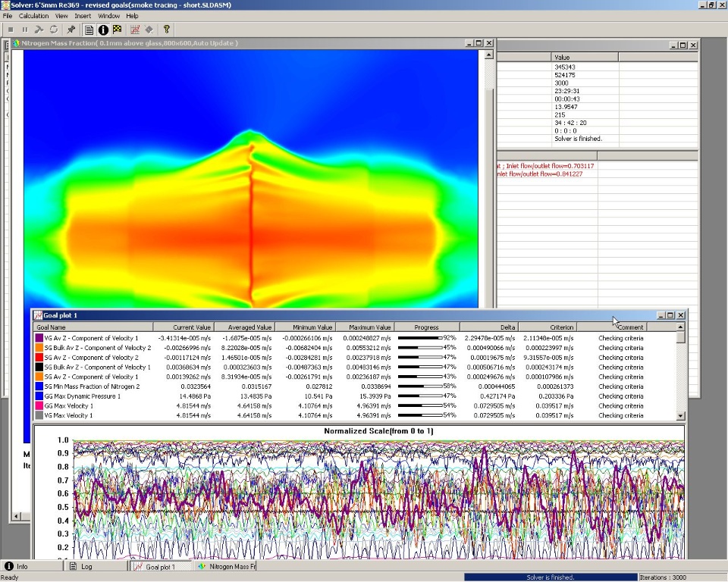
Task: Click the Current Value column header
Action: [184, 327]
